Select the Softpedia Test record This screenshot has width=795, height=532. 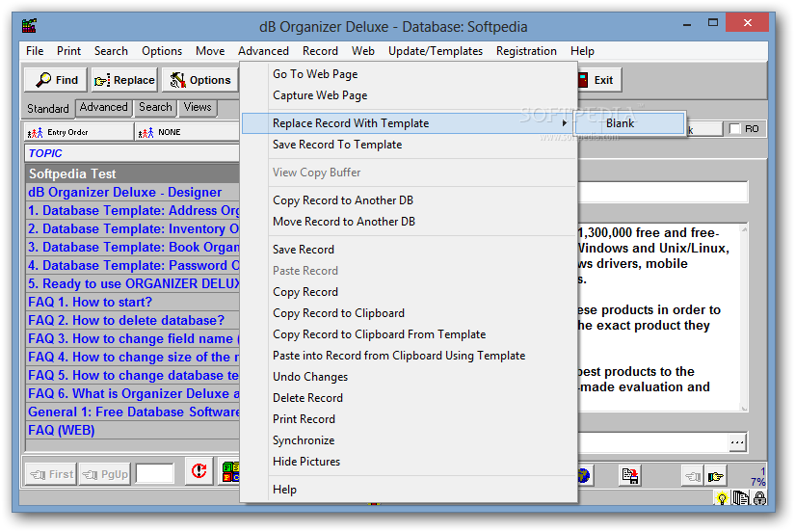click(132, 173)
